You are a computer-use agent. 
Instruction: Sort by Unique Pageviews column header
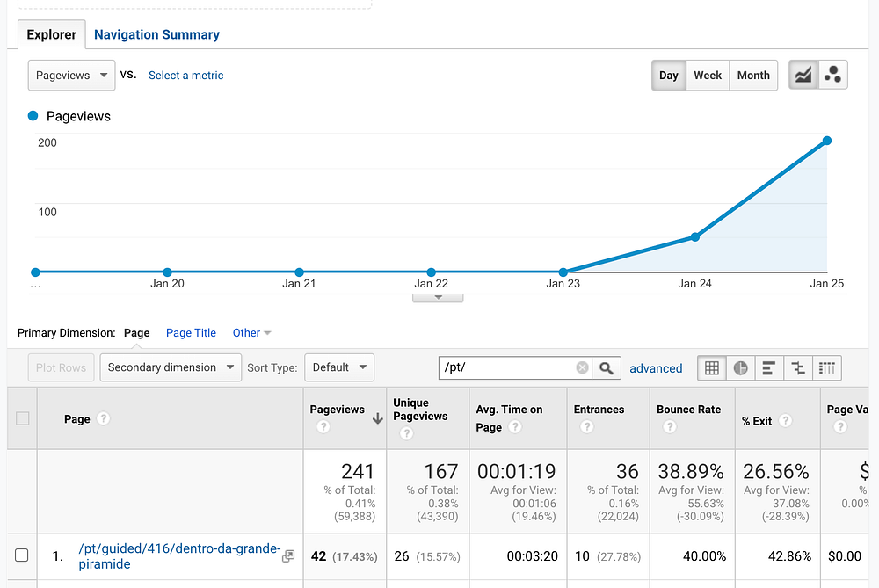point(420,410)
